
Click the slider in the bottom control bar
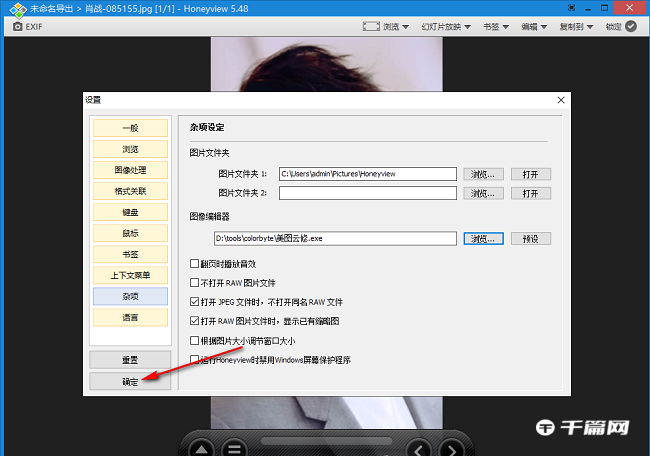point(327,441)
